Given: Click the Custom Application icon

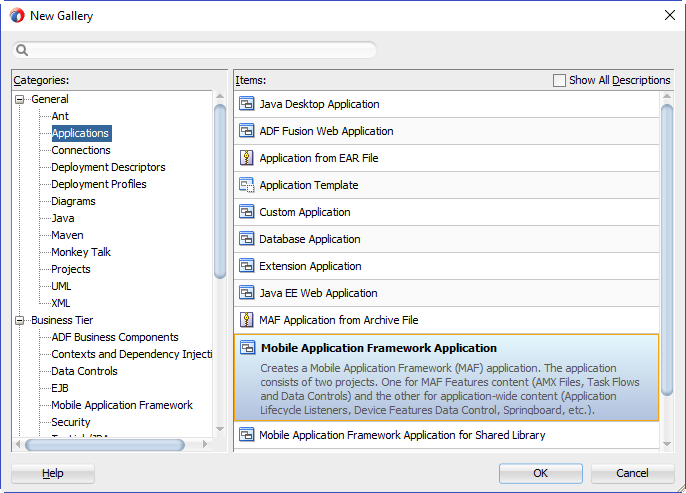Looking at the screenshot, I should 247,212.
